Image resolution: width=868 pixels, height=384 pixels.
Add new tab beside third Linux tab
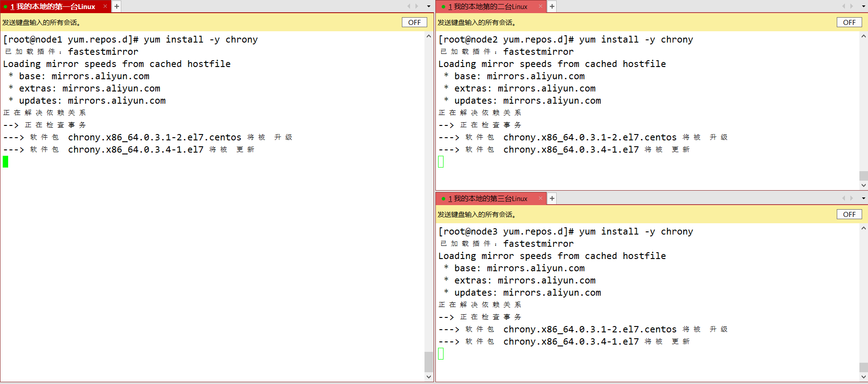552,198
